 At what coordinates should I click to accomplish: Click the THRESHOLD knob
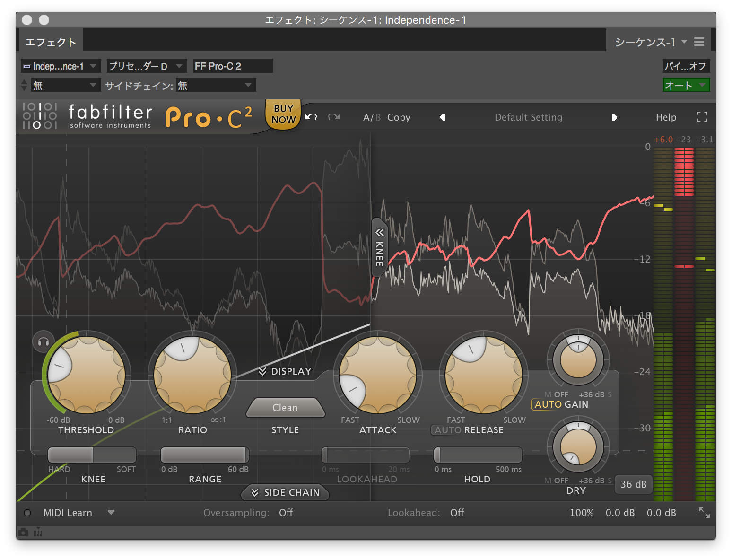(x=86, y=375)
